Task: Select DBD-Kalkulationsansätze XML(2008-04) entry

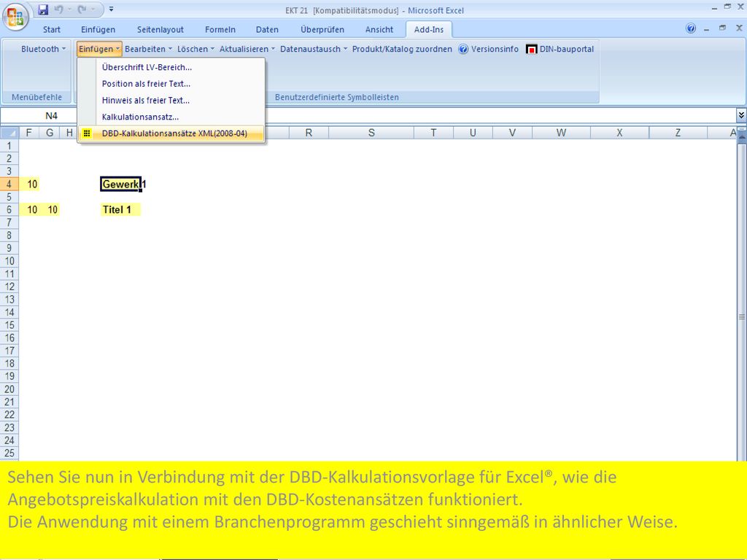Action: [171, 133]
